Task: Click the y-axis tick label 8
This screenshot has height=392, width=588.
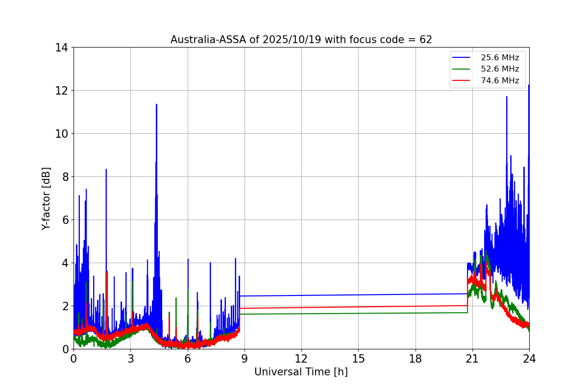Action: tap(65, 177)
